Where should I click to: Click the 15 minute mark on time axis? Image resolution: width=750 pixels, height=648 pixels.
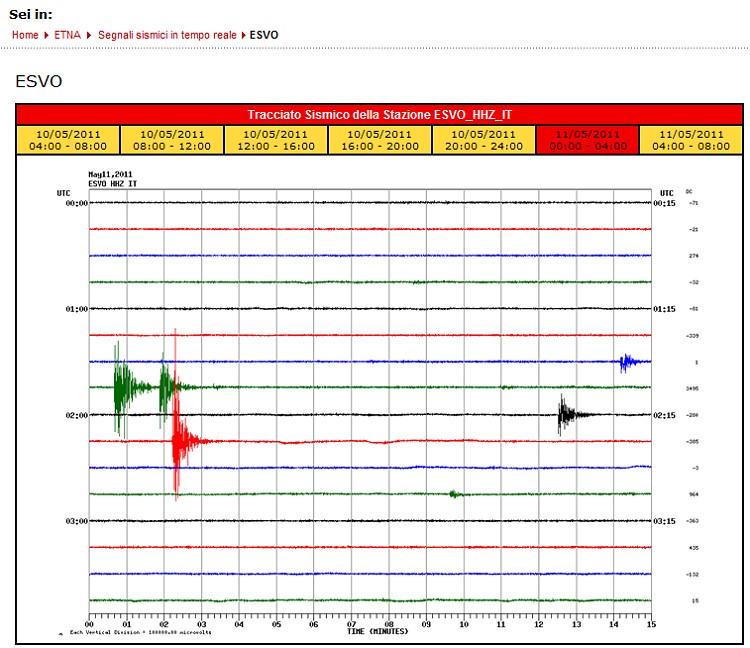651,624
